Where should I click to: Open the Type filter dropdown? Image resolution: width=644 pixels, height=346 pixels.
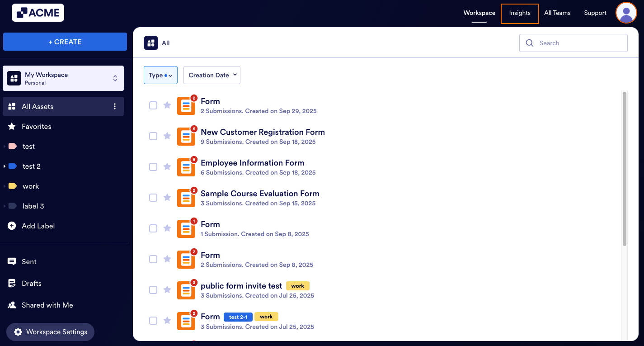point(160,75)
